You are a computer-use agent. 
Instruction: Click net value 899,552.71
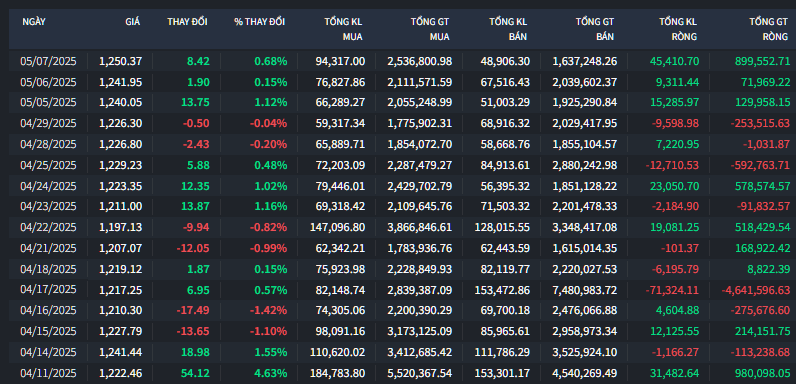tap(762, 61)
